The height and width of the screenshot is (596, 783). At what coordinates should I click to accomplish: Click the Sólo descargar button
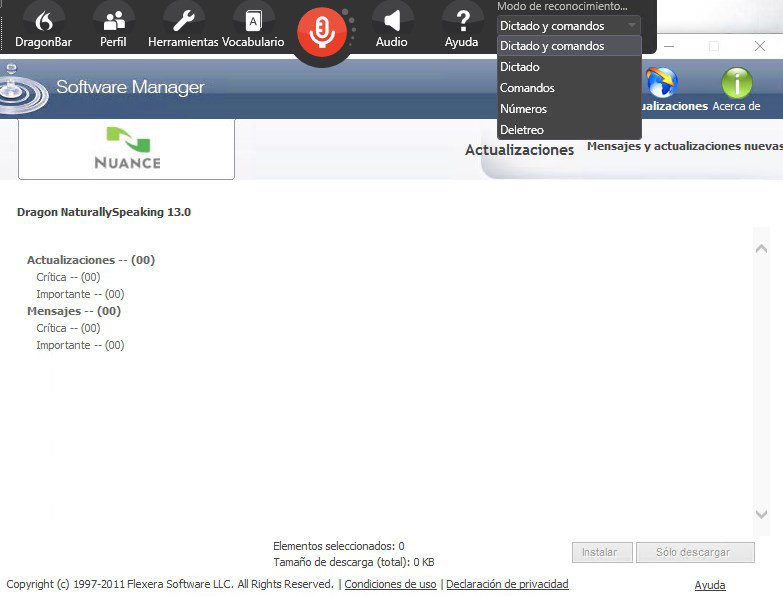[x=695, y=552]
